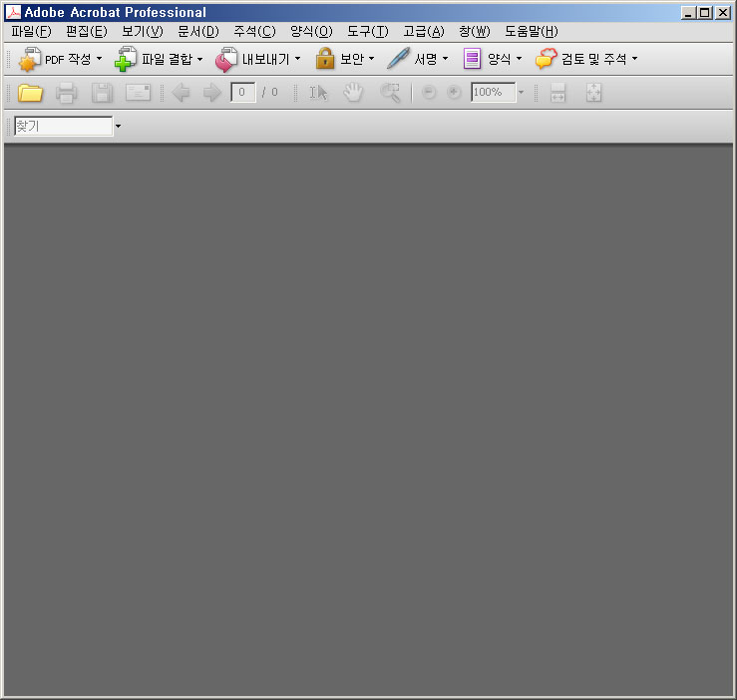The width and height of the screenshot is (737, 700).
Task: Click the Save floppy disk icon
Action: click(x=102, y=93)
